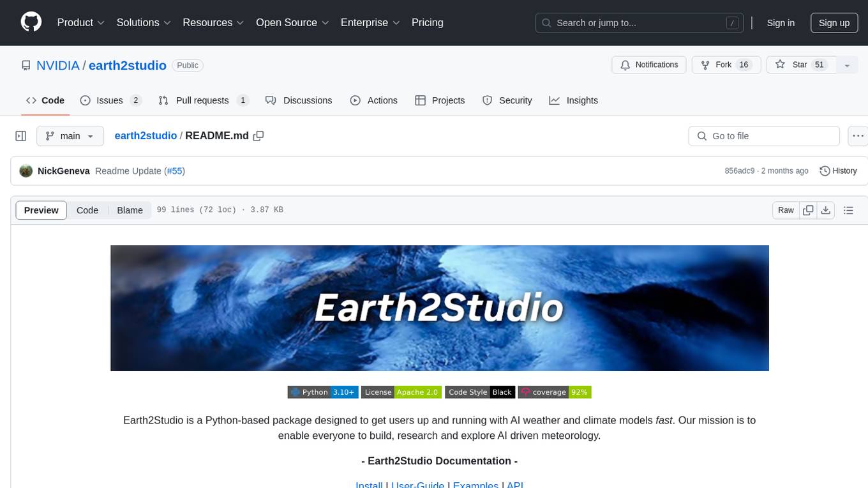This screenshot has width=868, height=488.
Task: Click the Earth2Studio banner image
Action: (440, 308)
